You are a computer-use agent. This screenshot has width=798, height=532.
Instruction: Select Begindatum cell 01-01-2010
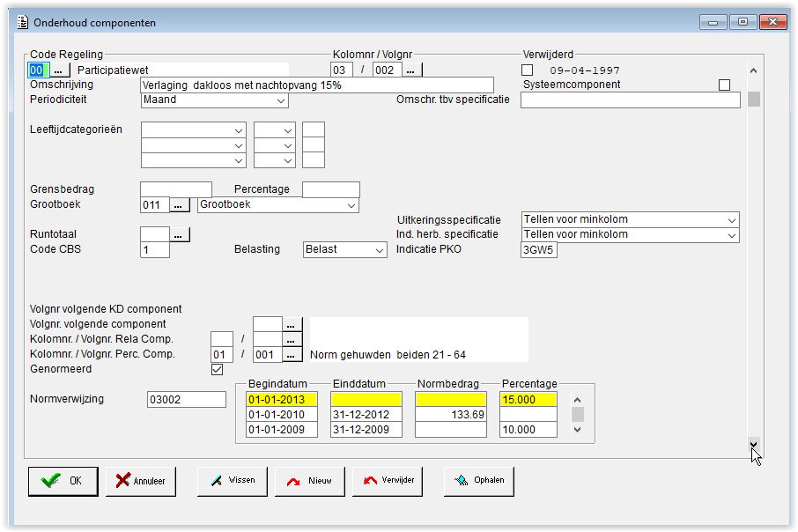(x=282, y=415)
